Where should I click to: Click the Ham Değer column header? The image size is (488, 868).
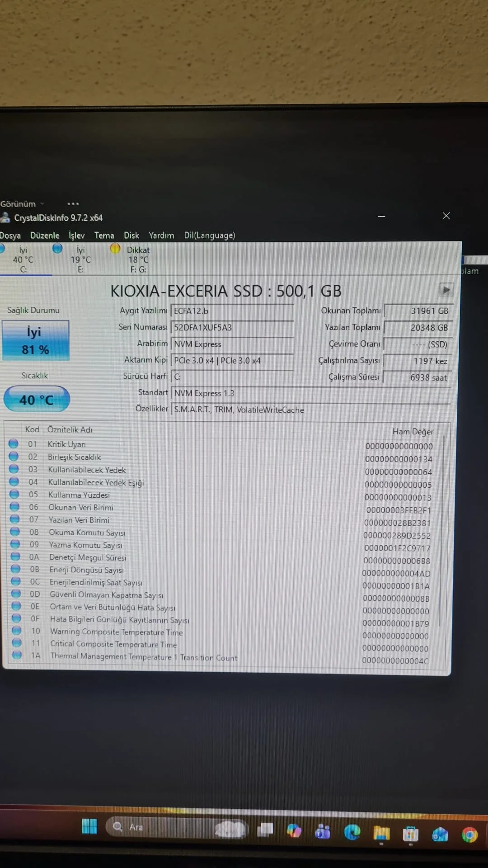413,432
